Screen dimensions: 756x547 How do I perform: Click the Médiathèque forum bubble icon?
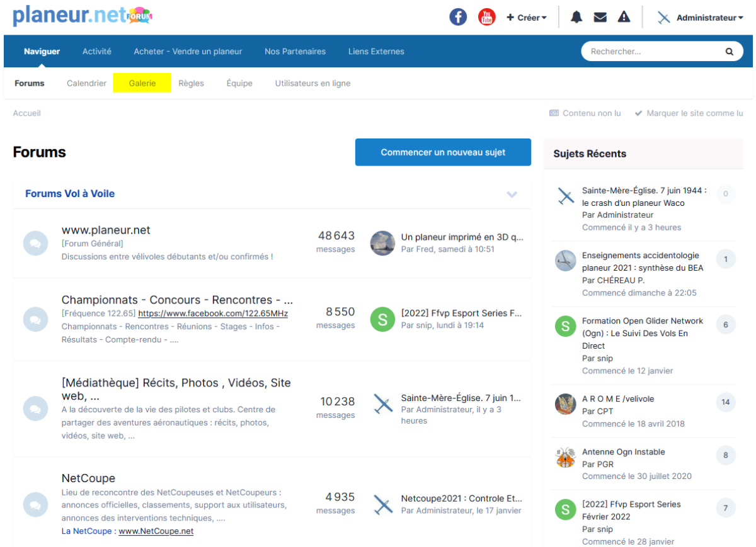[x=35, y=409]
